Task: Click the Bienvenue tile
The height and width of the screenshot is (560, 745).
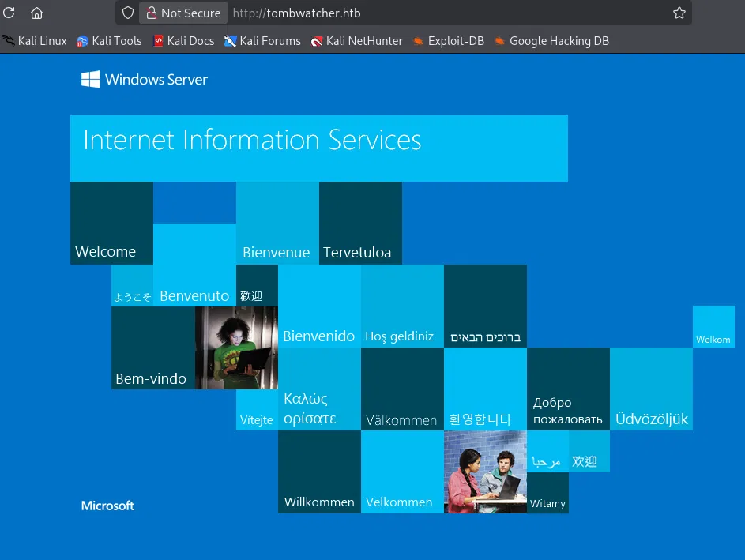Action: point(277,223)
